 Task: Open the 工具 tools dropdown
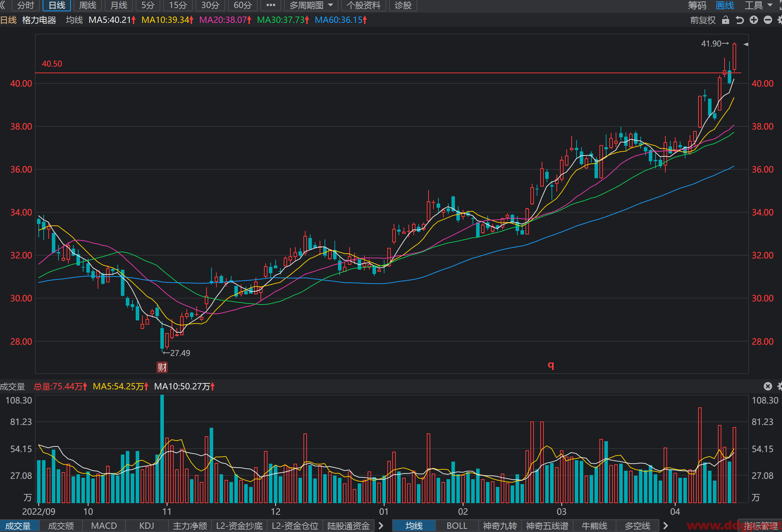[x=758, y=5]
